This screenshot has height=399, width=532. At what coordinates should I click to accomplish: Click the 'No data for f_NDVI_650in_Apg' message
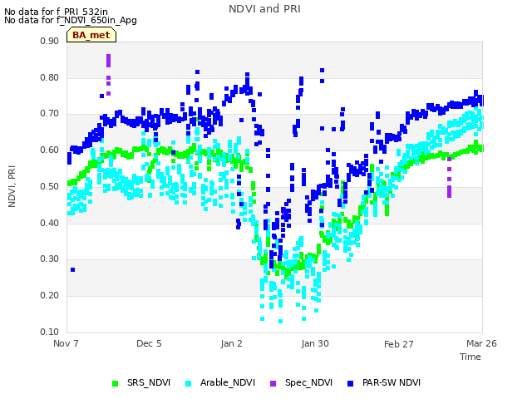71,20
